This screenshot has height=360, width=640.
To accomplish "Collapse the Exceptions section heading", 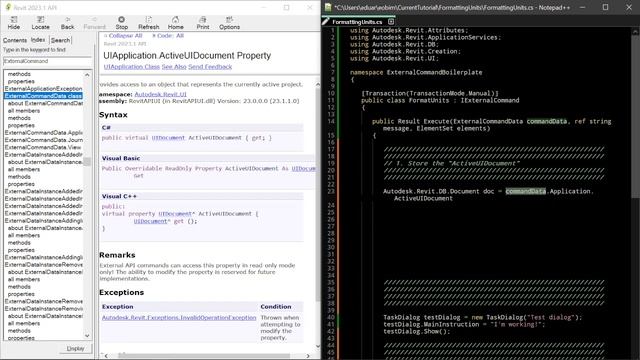I will (121, 292).
